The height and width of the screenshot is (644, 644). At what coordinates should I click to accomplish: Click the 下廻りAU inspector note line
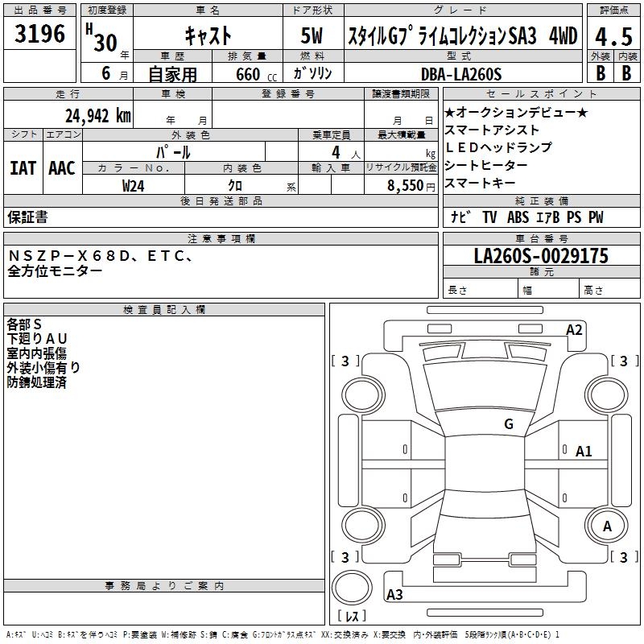click(x=38, y=338)
